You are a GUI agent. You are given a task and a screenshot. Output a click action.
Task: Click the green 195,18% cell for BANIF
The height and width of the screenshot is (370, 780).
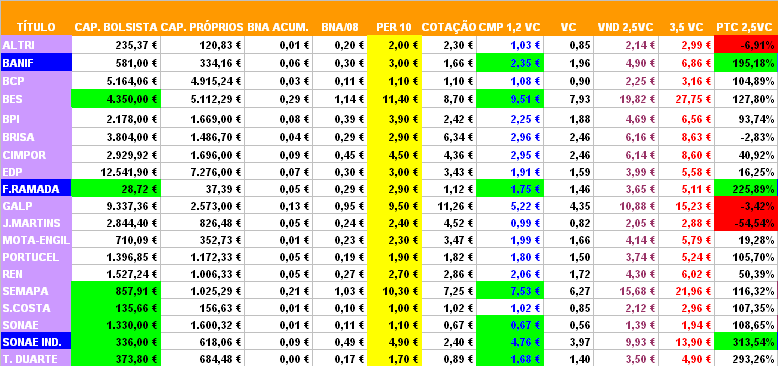745,63
